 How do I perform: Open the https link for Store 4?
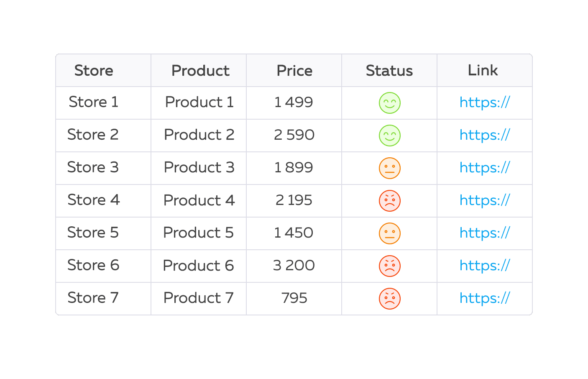click(484, 200)
